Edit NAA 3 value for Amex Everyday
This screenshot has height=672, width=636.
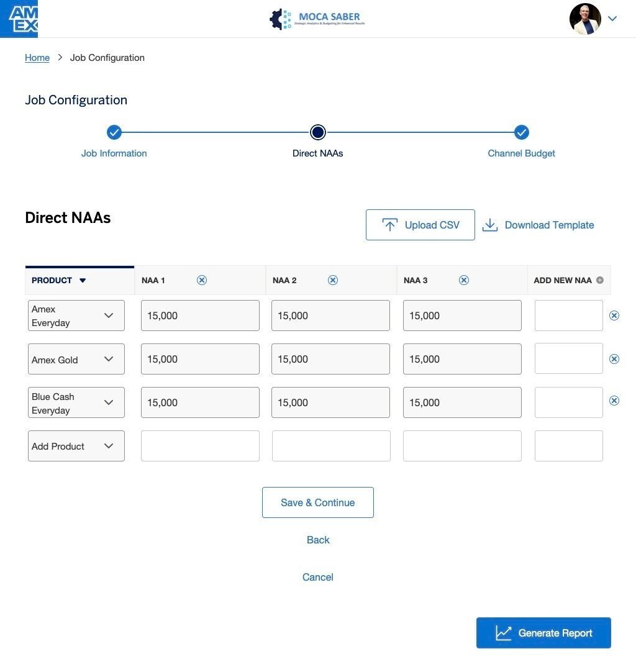462,316
